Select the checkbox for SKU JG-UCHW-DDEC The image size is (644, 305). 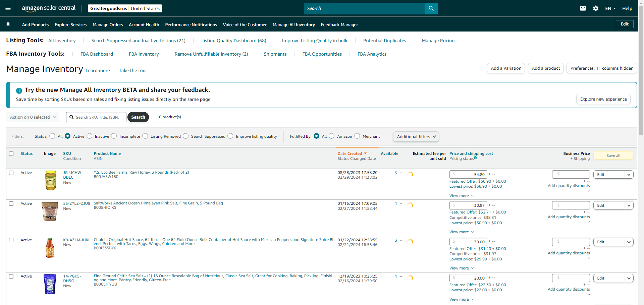coord(11,173)
